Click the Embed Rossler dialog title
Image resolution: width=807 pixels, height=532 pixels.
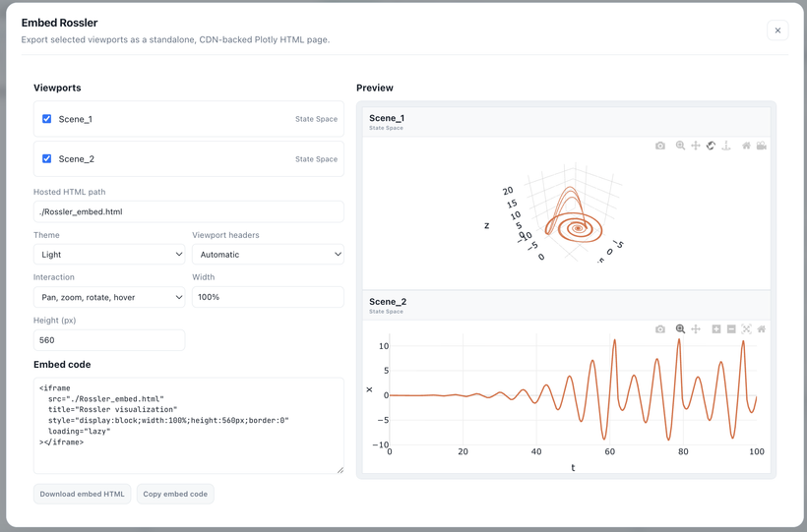click(x=59, y=23)
